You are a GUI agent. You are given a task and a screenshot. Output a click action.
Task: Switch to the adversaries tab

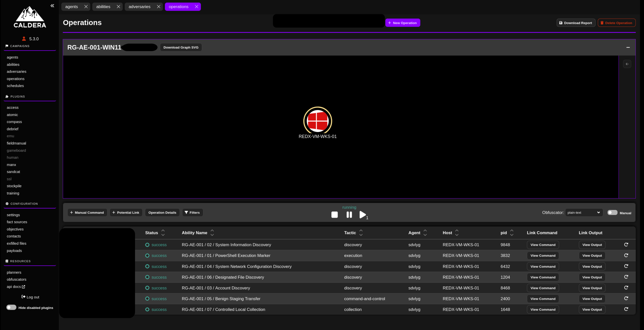click(x=139, y=7)
